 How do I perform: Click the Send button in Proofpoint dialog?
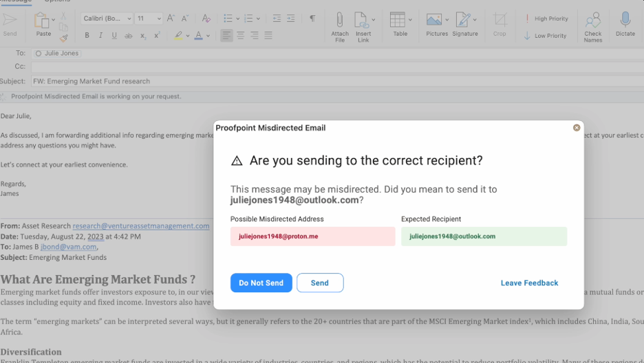pyautogui.click(x=320, y=283)
